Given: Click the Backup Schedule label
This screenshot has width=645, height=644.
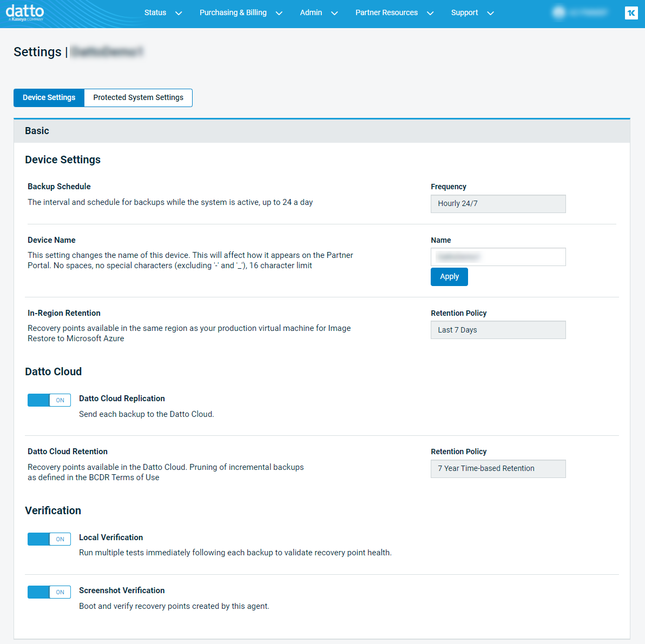Looking at the screenshot, I should (x=59, y=187).
